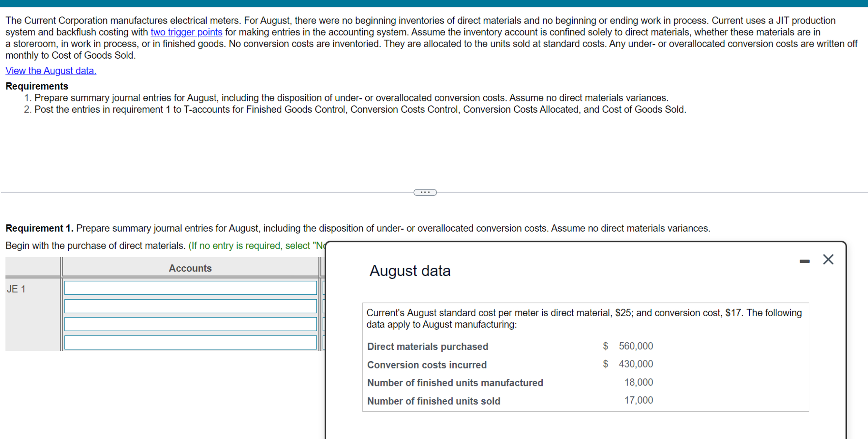Minimize the August data popup

tap(805, 261)
